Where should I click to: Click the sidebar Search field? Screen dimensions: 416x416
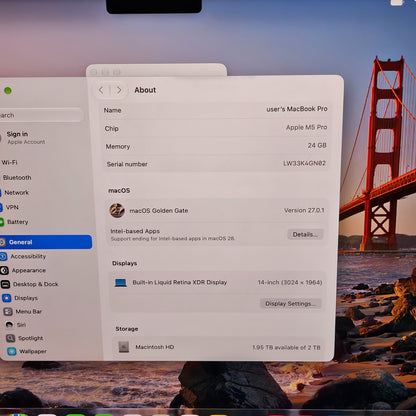click(40, 115)
